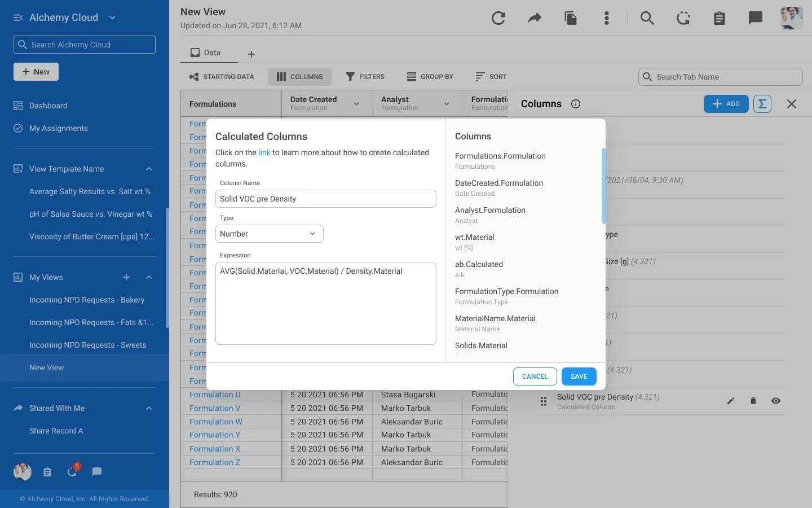This screenshot has height=508, width=812.
Task: Click the SAVE button
Action: click(x=579, y=376)
